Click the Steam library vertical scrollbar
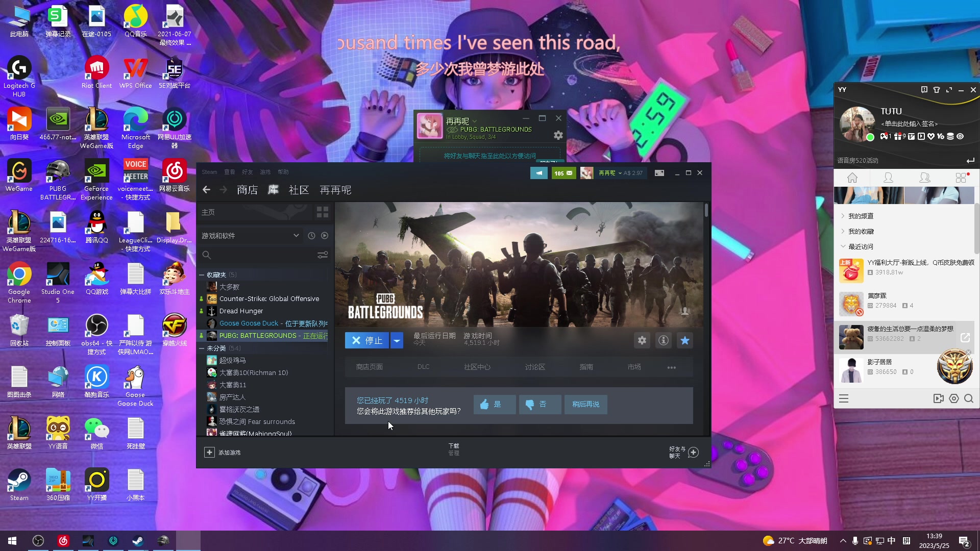The width and height of the screenshot is (980, 551). [x=706, y=210]
